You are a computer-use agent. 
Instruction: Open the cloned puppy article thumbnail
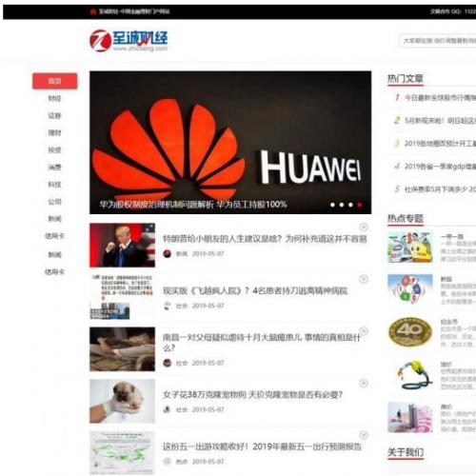pos(122,401)
